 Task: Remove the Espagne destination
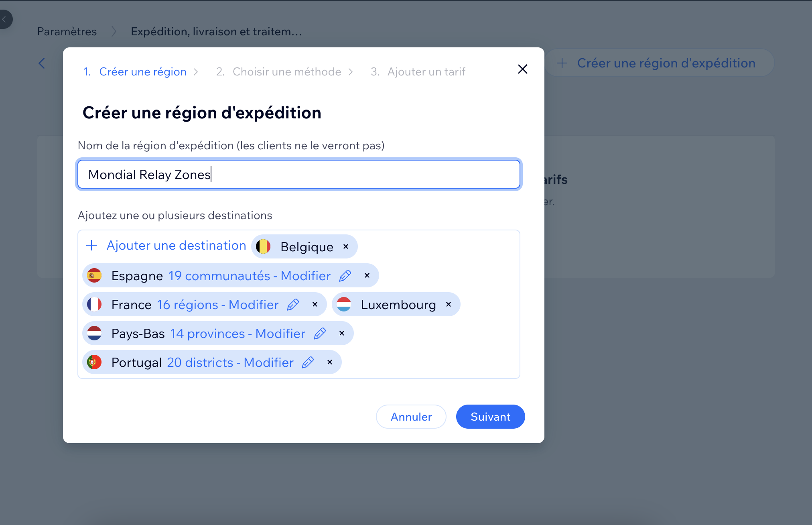click(366, 275)
